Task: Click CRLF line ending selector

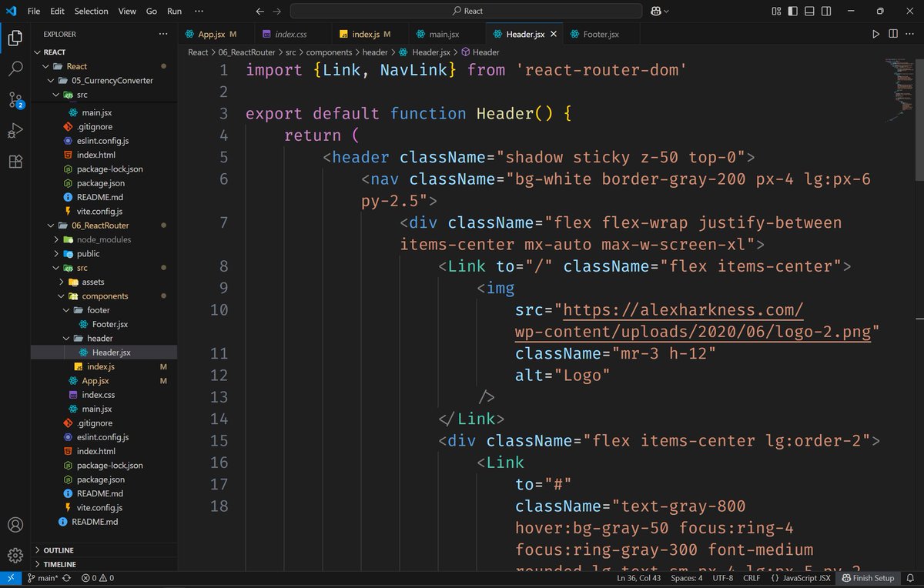Action: pos(752,578)
